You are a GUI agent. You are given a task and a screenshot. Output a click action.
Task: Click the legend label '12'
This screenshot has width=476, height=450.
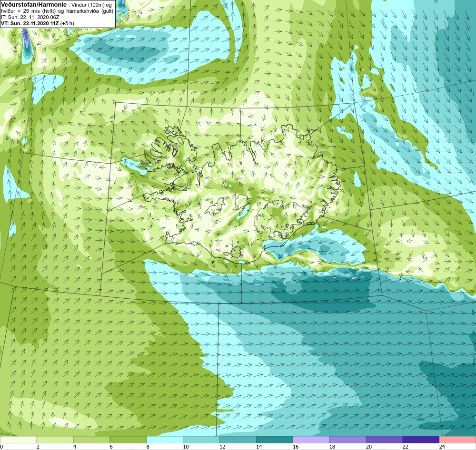pos(222,447)
